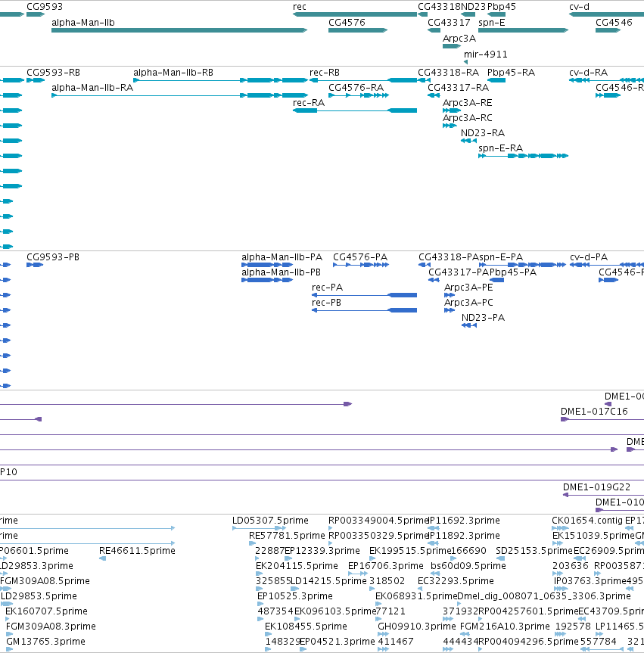This screenshot has width=644, height=653.
Task: Select EST RP003349004.5prime
Action: click(378, 520)
